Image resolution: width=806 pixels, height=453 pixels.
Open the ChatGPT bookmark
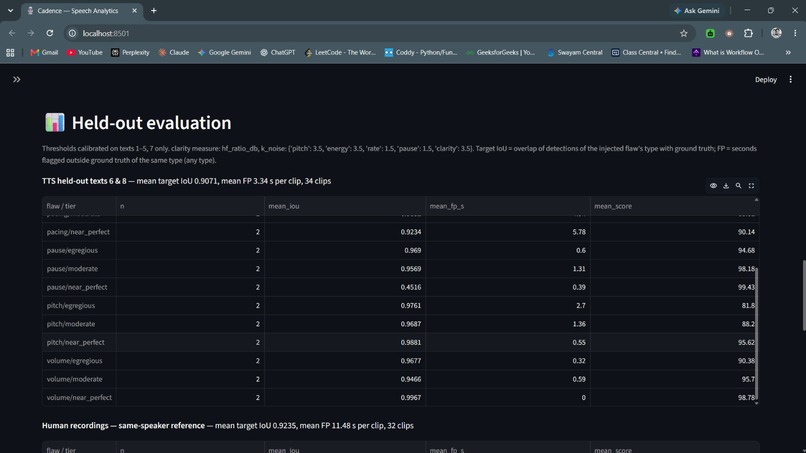[x=278, y=52]
